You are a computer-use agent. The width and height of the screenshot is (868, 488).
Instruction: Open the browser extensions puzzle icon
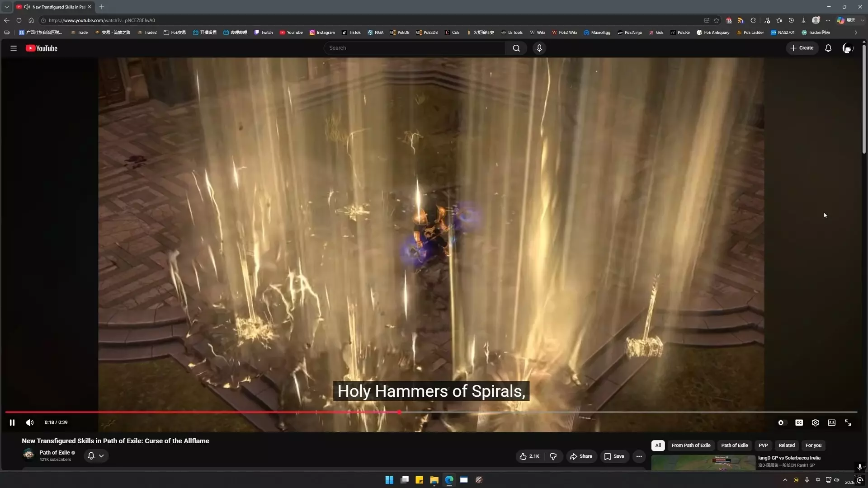[x=753, y=20]
